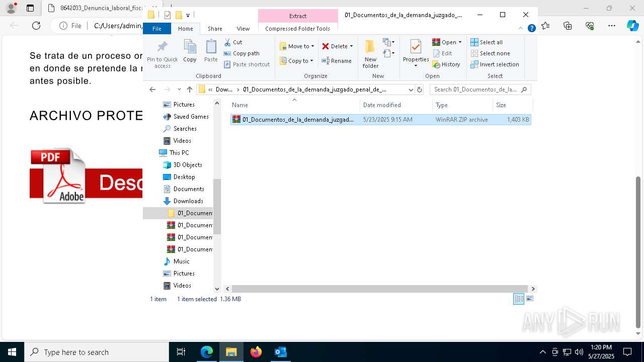Open the File menu tab
Viewport: 644px width, 362px height.
157,29
